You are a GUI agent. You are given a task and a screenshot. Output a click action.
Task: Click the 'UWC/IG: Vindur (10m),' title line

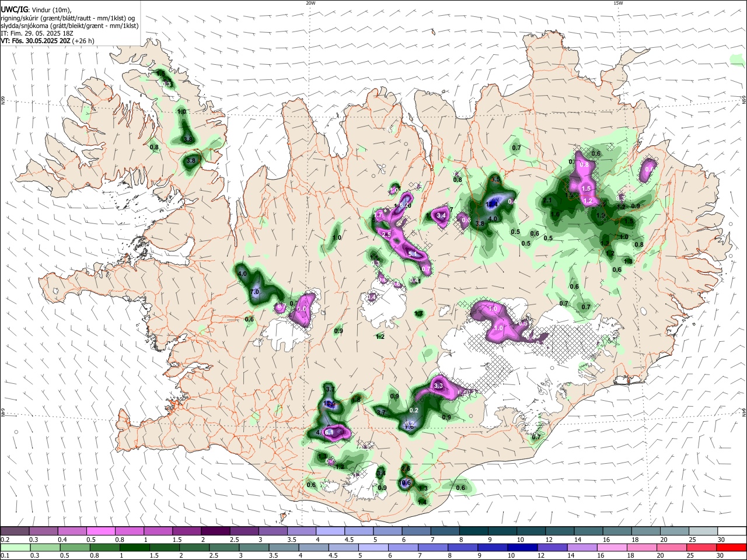point(36,9)
